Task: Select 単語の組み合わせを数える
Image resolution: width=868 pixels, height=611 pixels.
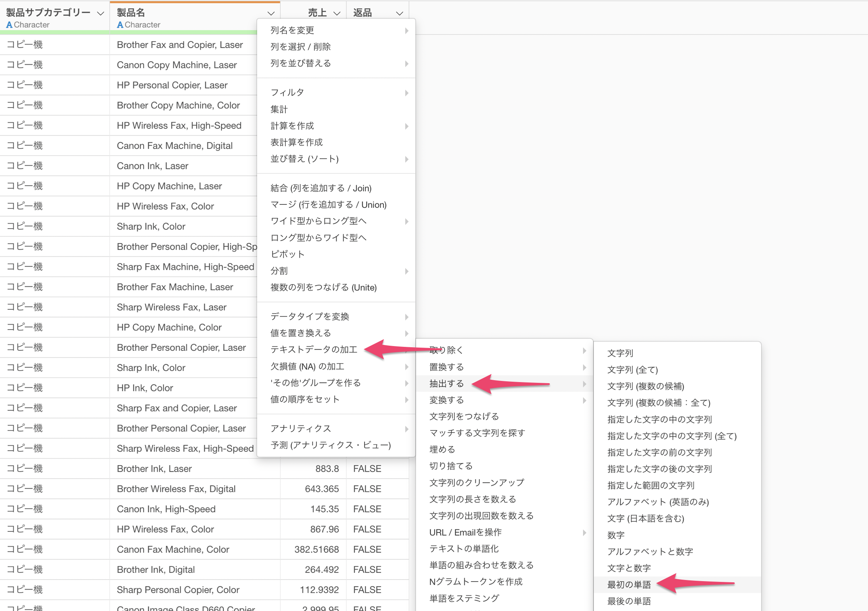Action: click(504, 565)
